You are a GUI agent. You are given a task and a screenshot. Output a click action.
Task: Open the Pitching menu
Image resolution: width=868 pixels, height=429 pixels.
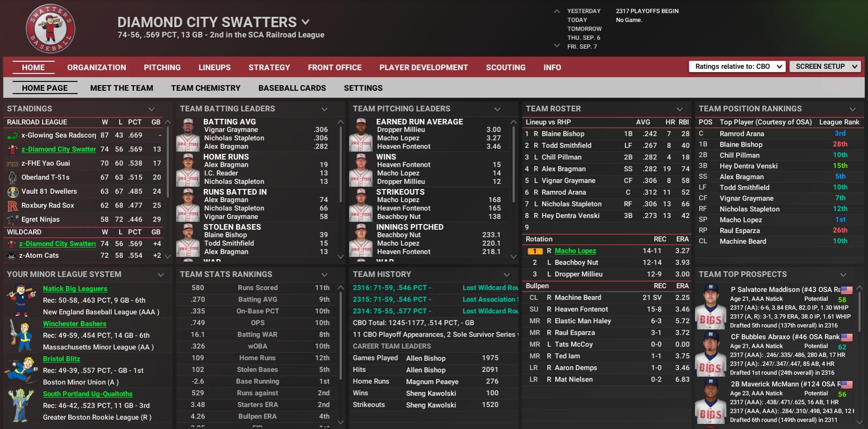[x=162, y=67]
